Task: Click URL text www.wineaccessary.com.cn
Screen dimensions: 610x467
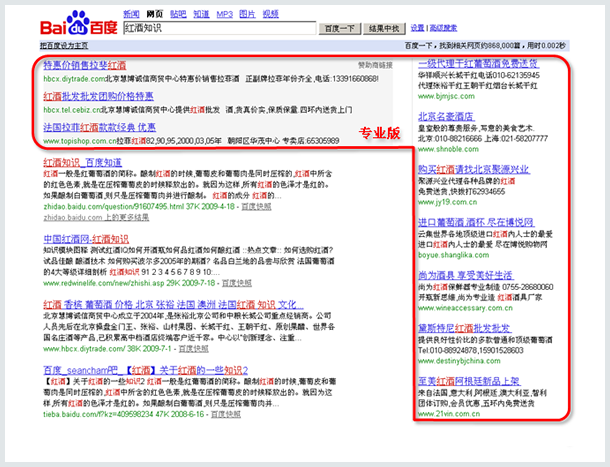Action: (465, 308)
